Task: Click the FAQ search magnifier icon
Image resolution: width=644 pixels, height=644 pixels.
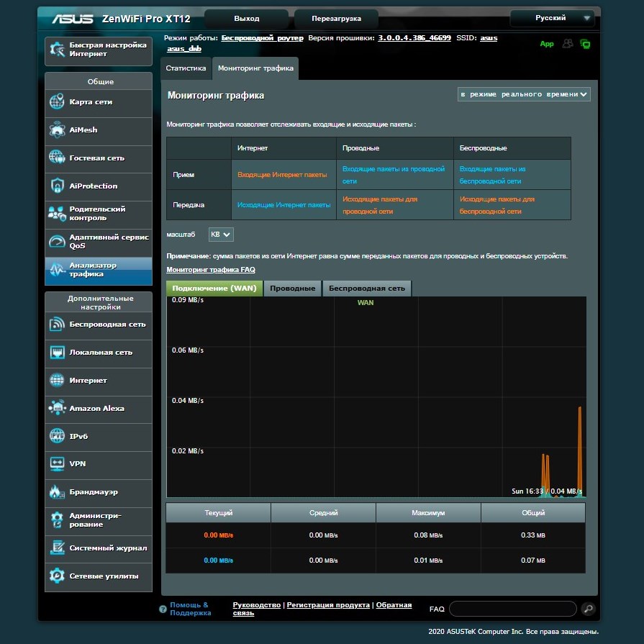Action: pos(588,609)
